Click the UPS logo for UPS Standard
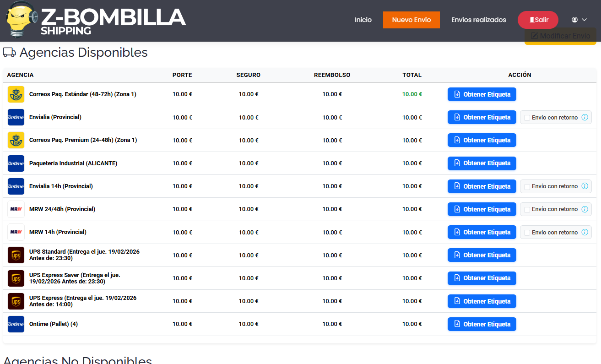This screenshot has width=601, height=364. 16,255
